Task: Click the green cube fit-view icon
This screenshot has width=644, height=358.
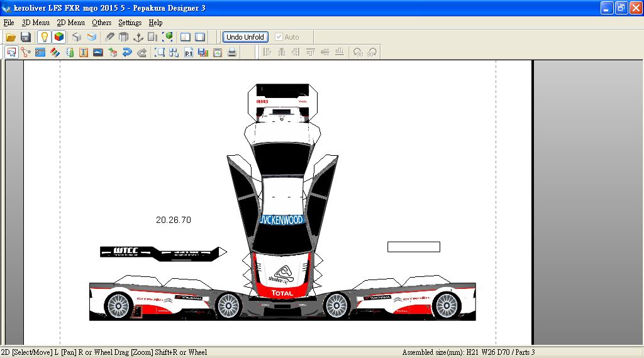Action: point(167,37)
